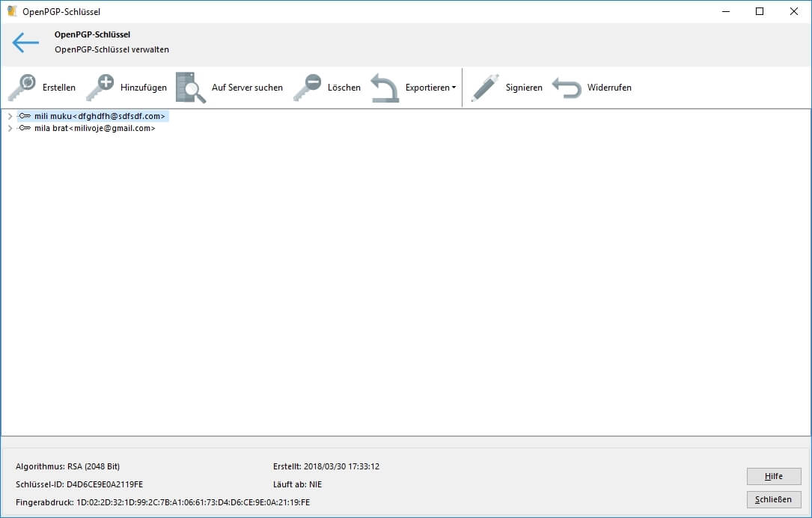Viewport: 812px width, 518px height.
Task: Click the Hinzufügen key plus icon
Action: tap(100, 88)
